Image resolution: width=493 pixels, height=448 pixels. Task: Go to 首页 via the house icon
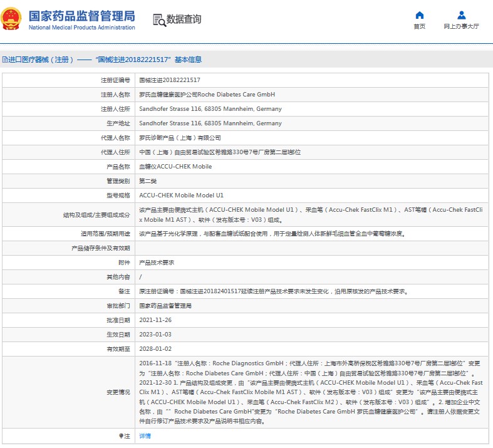click(x=419, y=15)
